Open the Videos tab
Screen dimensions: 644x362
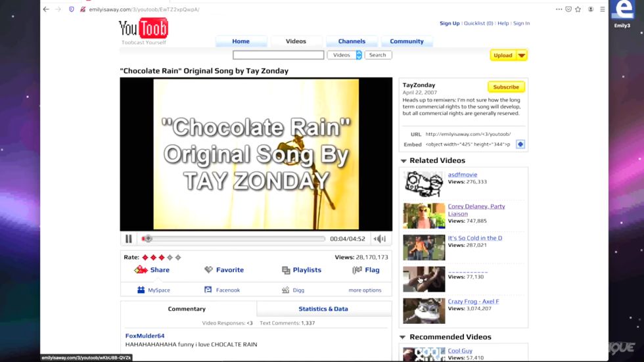(296, 41)
